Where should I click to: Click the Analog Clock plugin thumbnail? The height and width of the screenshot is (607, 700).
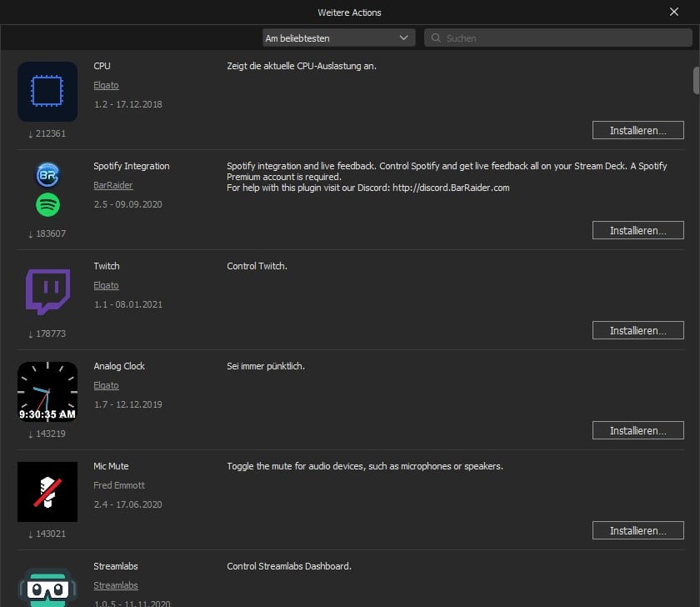(47, 392)
